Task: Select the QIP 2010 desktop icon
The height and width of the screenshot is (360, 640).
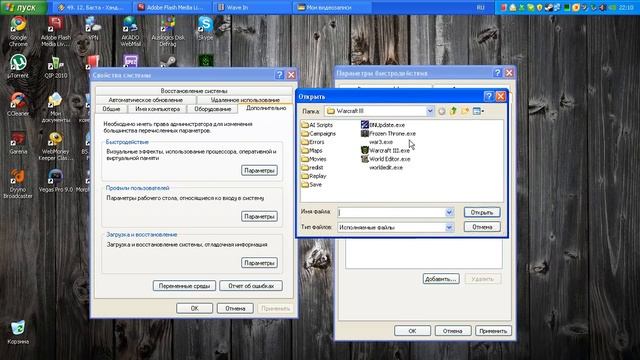Action: tap(56, 66)
